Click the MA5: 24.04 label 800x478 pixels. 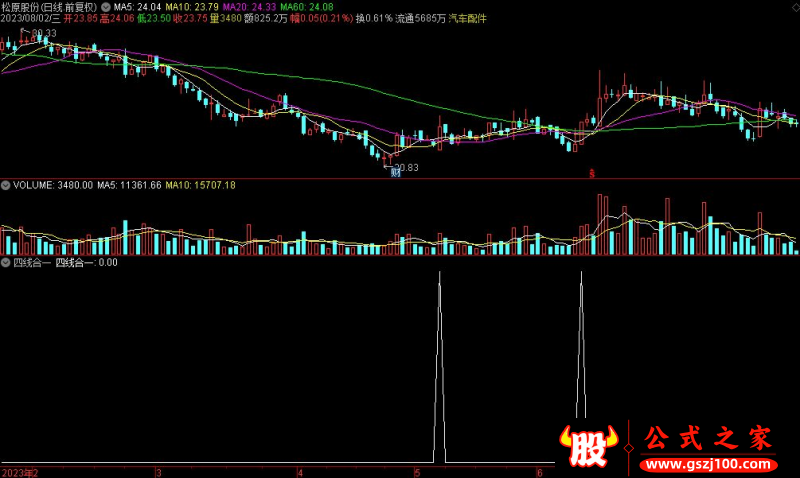tap(137, 7)
